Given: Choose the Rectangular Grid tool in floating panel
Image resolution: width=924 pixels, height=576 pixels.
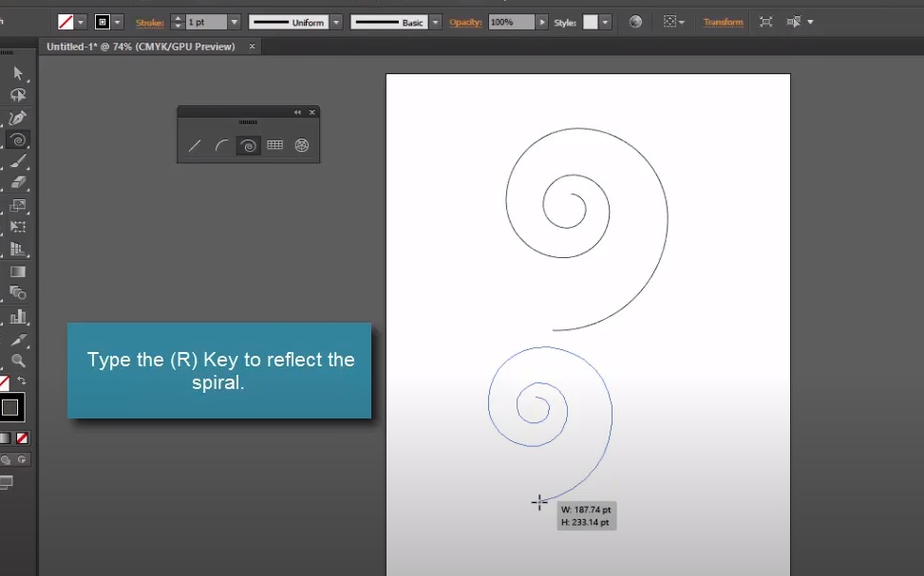Looking at the screenshot, I should pos(275,145).
